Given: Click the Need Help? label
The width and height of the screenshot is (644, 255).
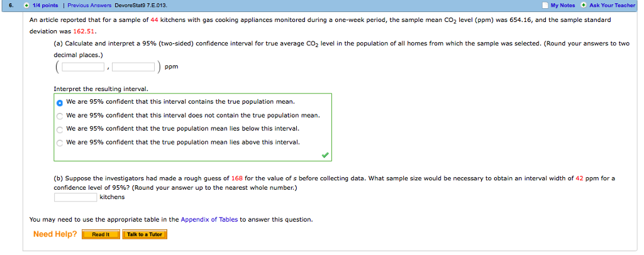Looking at the screenshot, I should pos(55,234).
